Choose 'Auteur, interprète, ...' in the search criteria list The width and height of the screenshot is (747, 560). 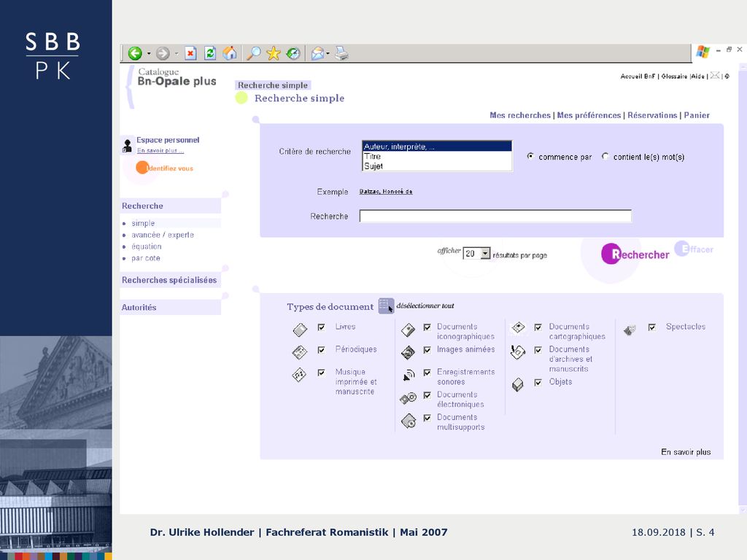[x=437, y=147]
